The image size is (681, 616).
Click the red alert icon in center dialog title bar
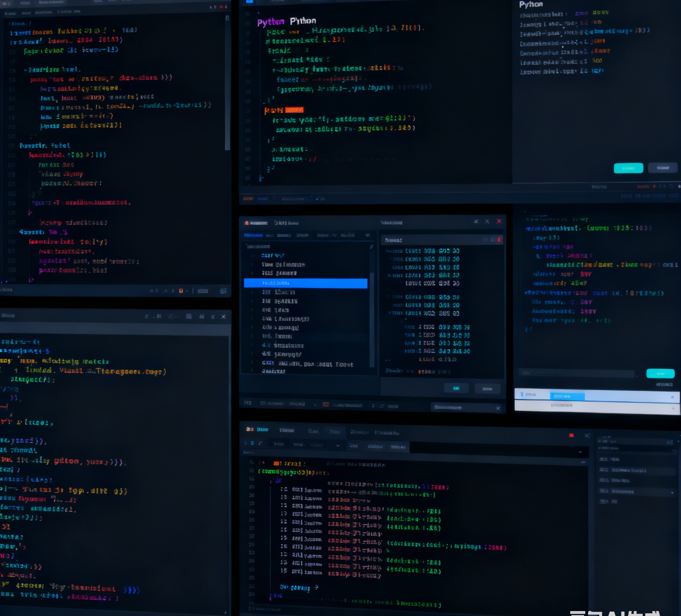click(247, 223)
